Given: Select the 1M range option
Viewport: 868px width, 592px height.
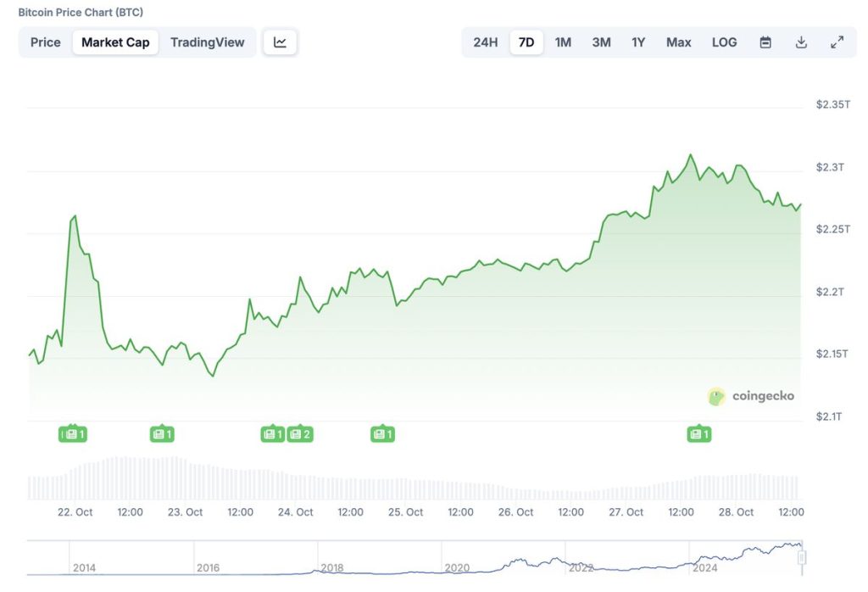Looking at the screenshot, I should pos(563,42).
